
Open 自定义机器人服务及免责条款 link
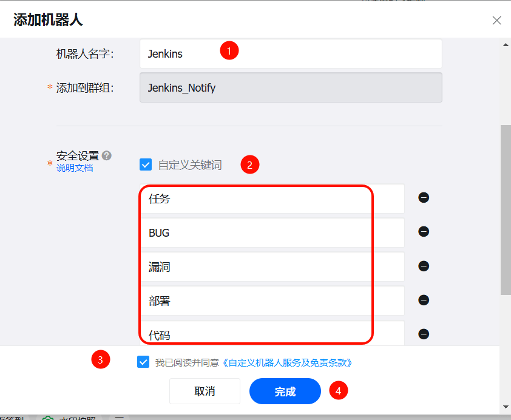point(287,363)
